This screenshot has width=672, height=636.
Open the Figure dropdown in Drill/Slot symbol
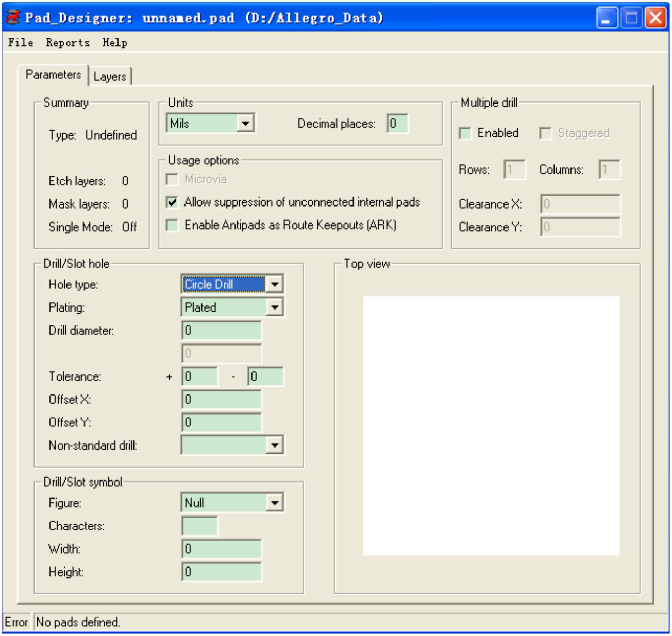(275, 503)
